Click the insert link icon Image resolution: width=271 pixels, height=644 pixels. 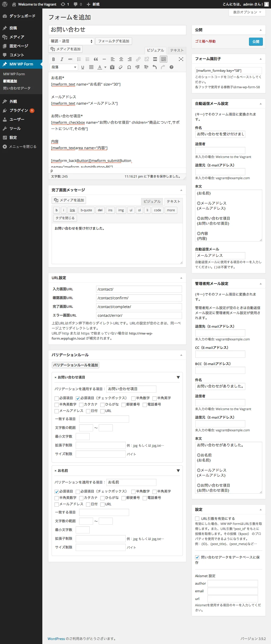point(138,59)
